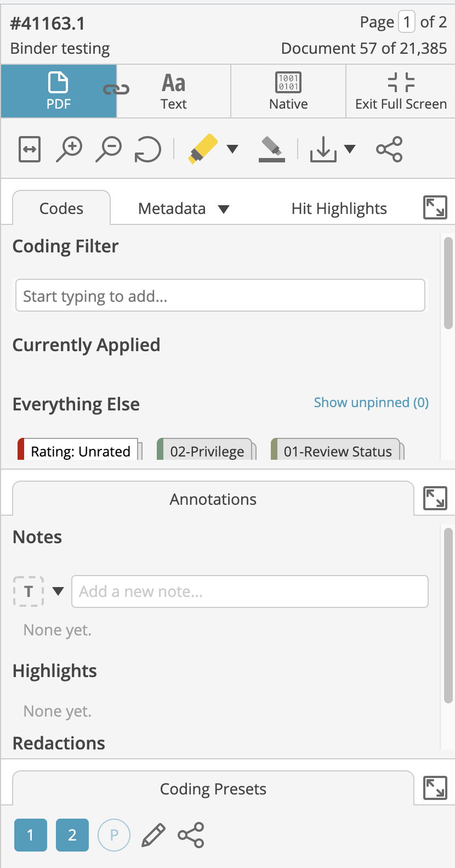
Task: Click the download document icon
Action: point(323,149)
